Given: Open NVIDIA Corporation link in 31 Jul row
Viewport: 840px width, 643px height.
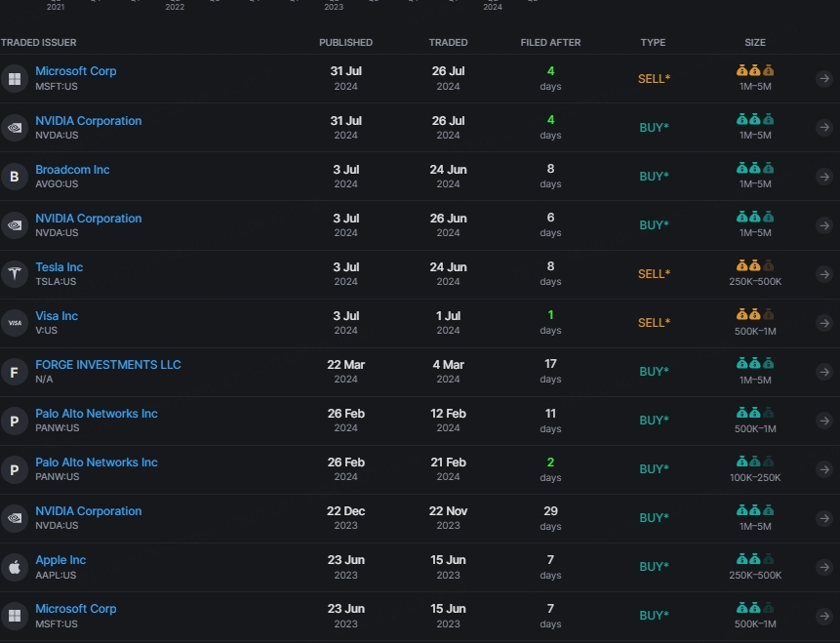Looking at the screenshot, I should click(89, 121).
